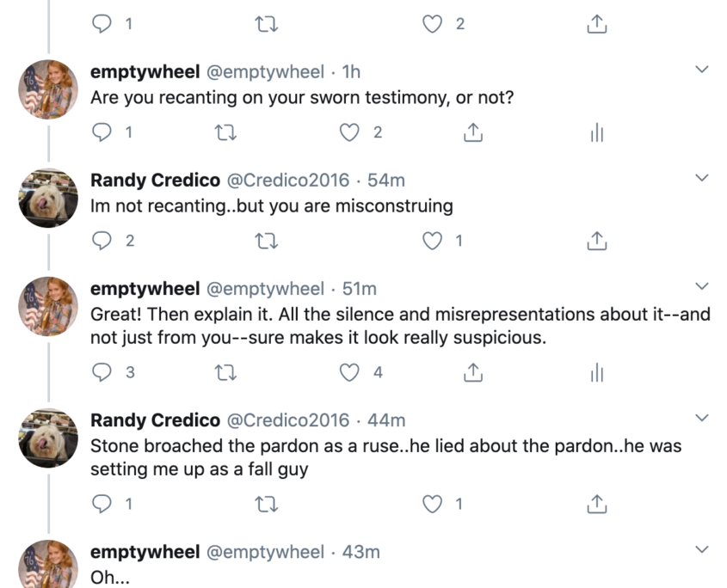View analytics for 'Great! Then explain it' tweet

tap(597, 372)
